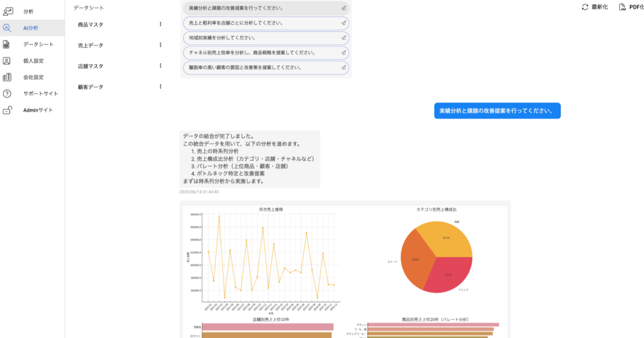Export the page with the PDF化 button
Image resolution: width=644 pixels, height=338 pixels.
[x=631, y=7]
